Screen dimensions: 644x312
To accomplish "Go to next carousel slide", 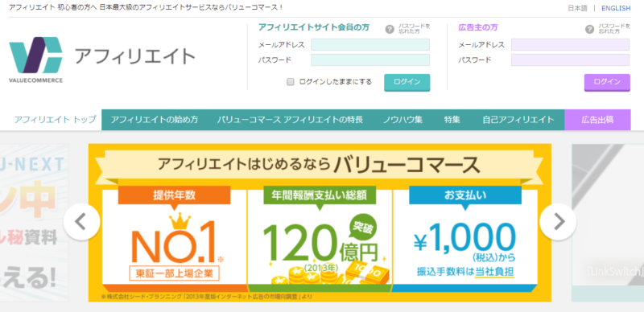I will point(558,222).
